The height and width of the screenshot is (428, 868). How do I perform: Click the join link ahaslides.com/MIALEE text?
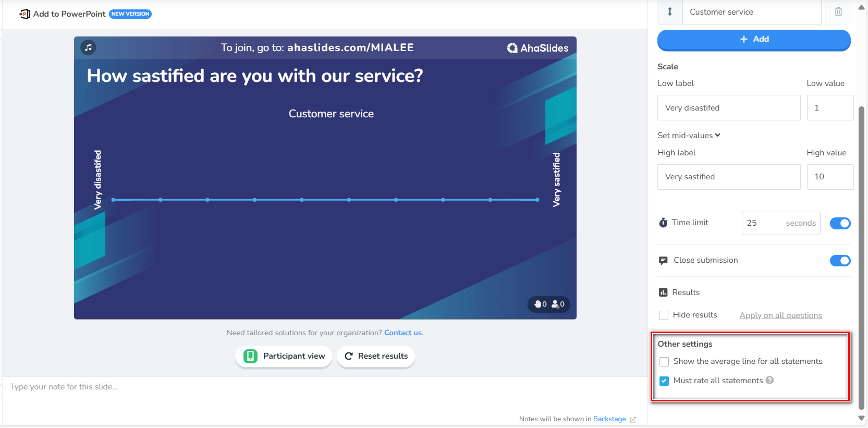[350, 47]
